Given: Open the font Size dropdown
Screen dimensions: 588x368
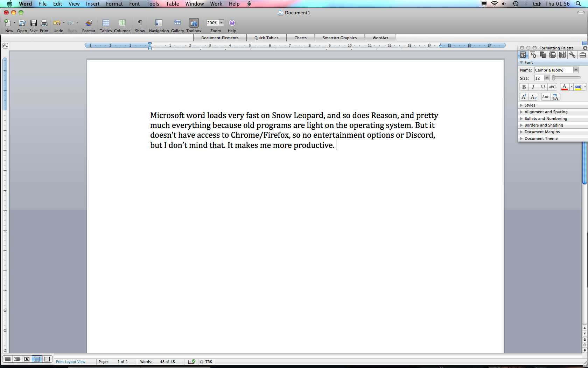Looking at the screenshot, I should pyautogui.click(x=547, y=78).
